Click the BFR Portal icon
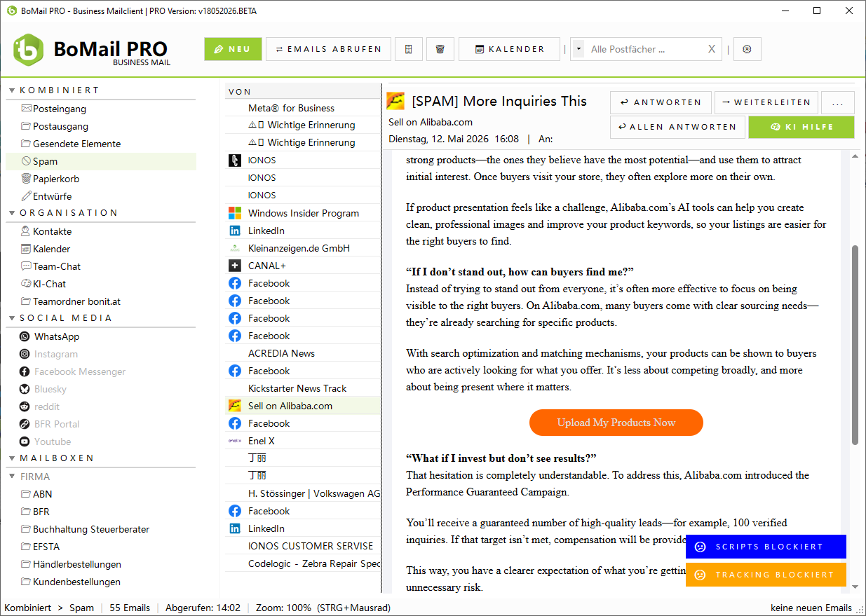The image size is (866, 616). (x=25, y=424)
